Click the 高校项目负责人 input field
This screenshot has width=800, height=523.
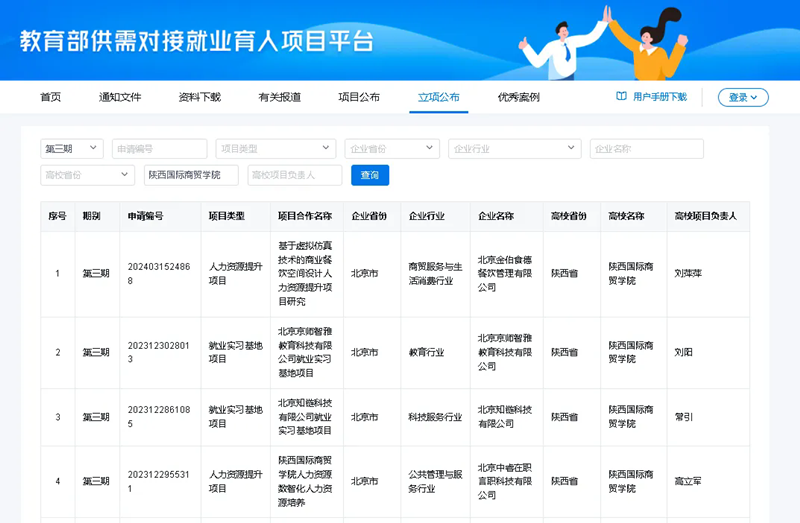[x=294, y=175]
